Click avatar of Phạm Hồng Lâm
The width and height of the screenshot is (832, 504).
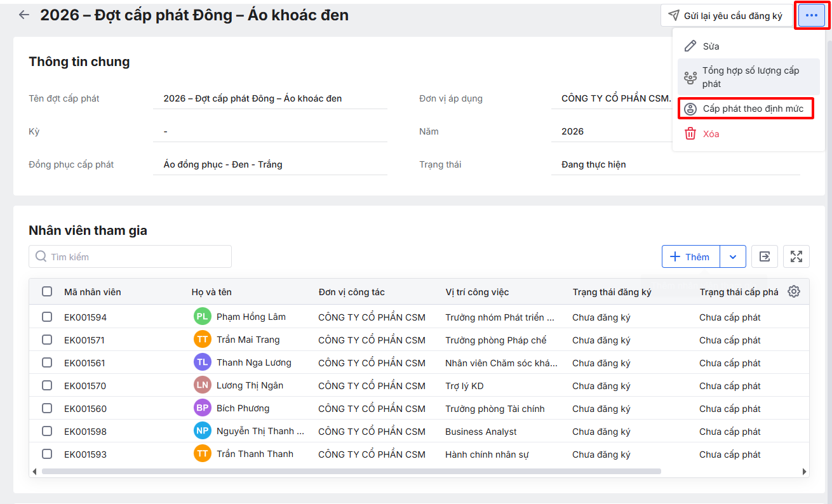[x=202, y=317]
